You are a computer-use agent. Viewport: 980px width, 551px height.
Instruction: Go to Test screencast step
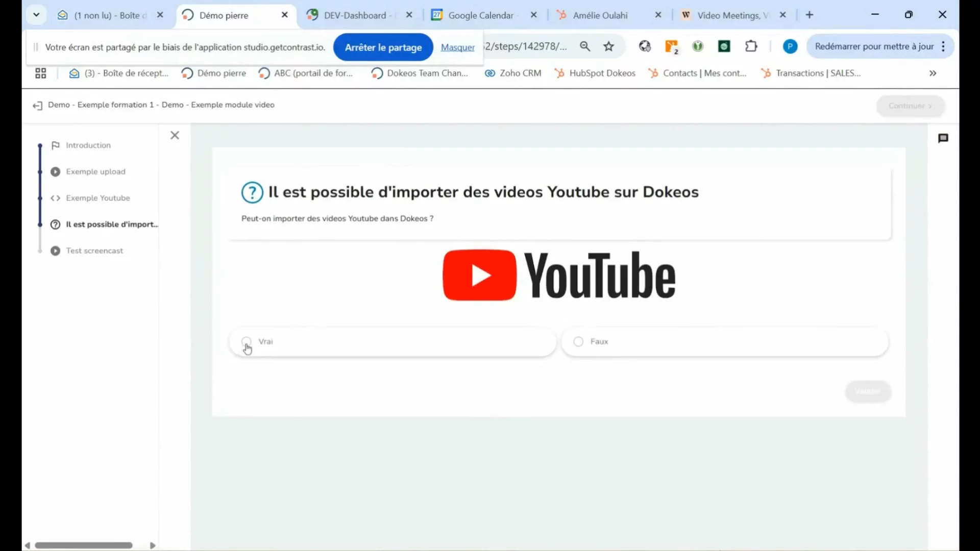coord(94,251)
